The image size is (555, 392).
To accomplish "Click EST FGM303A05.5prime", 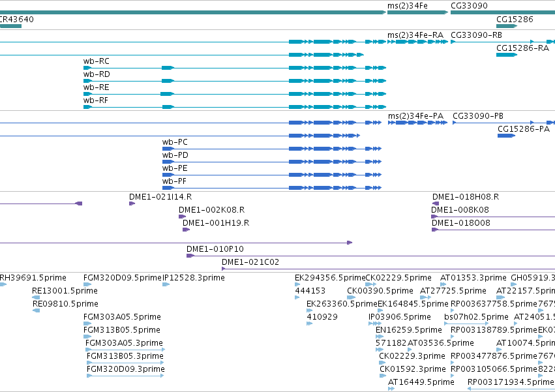I will pyautogui.click(x=122, y=317).
